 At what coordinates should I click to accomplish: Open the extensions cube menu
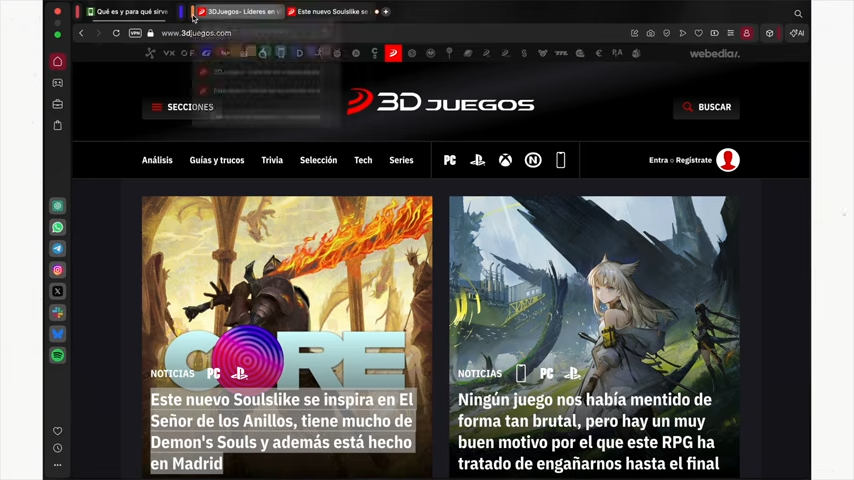tap(770, 33)
